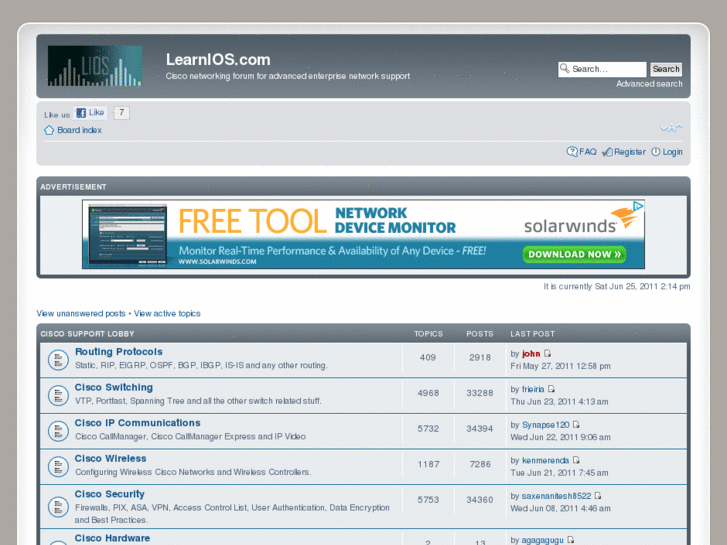
Task: Click the post count 33288
Action: pyautogui.click(x=479, y=393)
